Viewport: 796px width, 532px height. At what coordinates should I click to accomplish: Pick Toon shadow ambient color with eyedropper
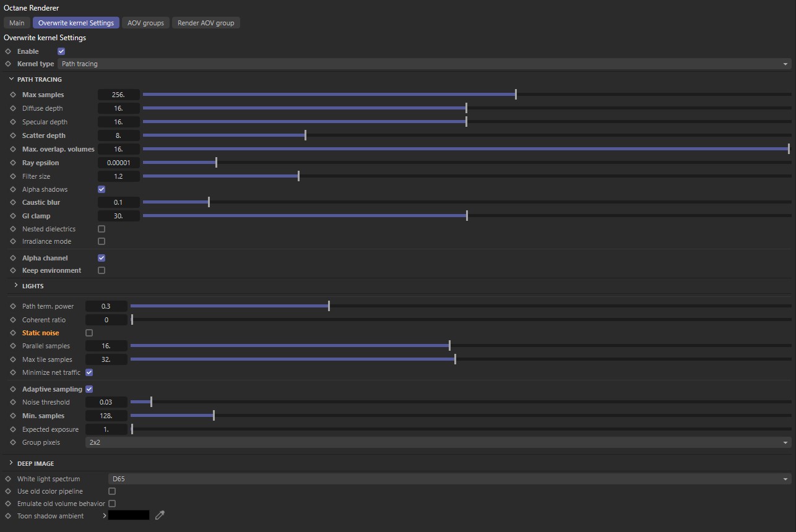[x=160, y=515]
